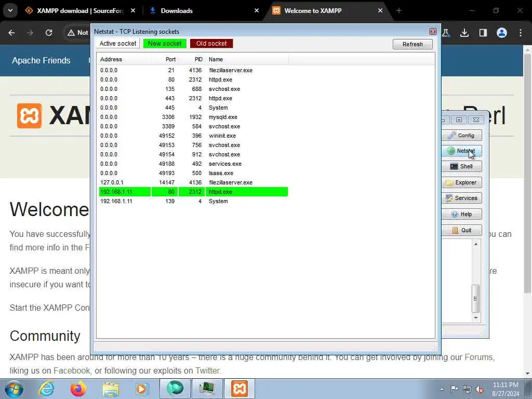The width and height of the screenshot is (532, 399).
Task: Launch Firefox from the taskbar
Action: [78, 389]
